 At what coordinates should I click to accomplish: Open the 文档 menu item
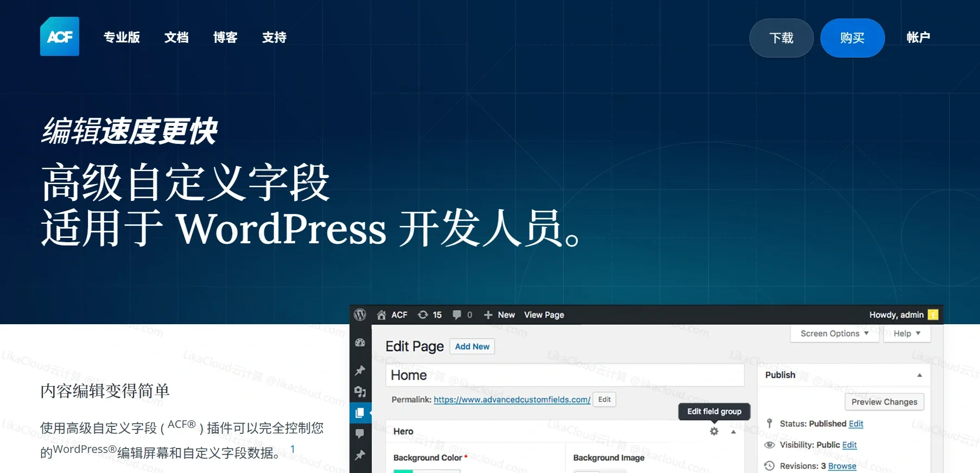click(x=176, y=37)
